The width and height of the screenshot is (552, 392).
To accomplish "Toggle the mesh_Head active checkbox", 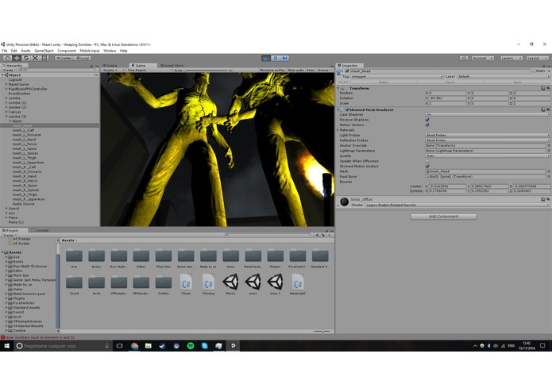I will point(347,71).
